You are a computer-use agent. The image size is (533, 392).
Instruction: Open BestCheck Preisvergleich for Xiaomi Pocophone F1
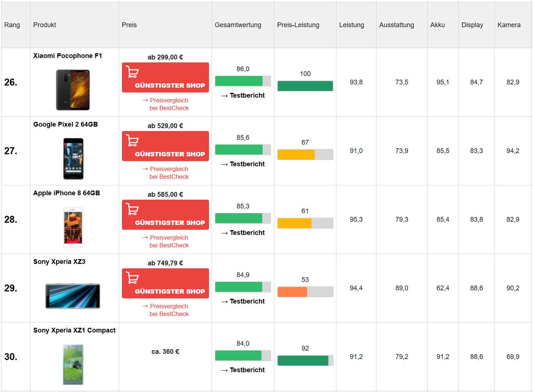click(x=165, y=104)
